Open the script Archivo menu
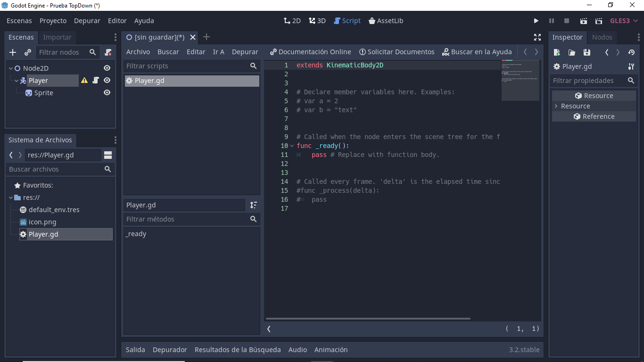This screenshot has width=644, height=362. 138,52
